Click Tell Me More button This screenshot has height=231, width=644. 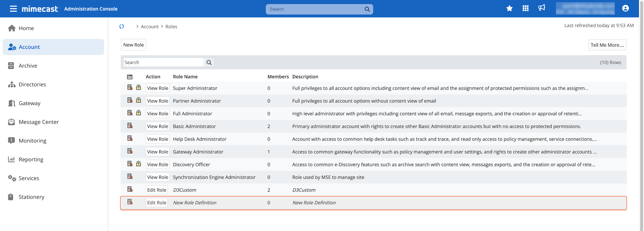(607, 45)
